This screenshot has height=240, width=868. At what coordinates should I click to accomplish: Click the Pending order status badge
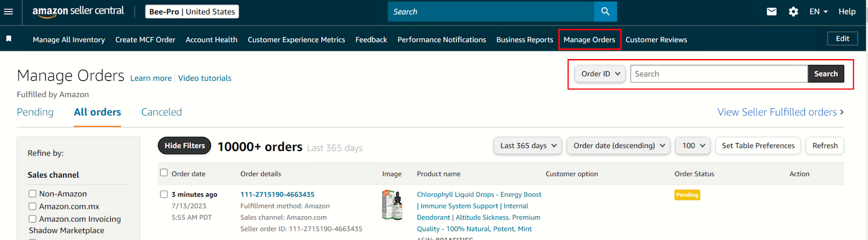pyautogui.click(x=687, y=194)
